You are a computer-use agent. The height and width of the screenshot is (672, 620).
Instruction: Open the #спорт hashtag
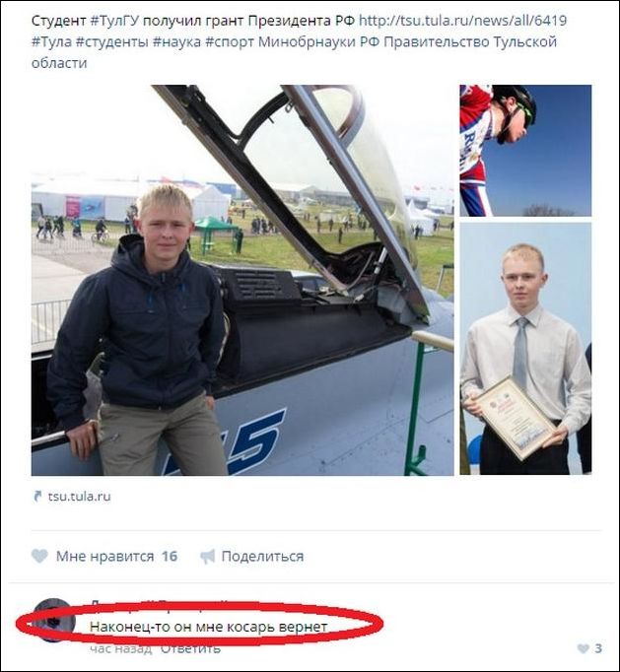coord(230,42)
